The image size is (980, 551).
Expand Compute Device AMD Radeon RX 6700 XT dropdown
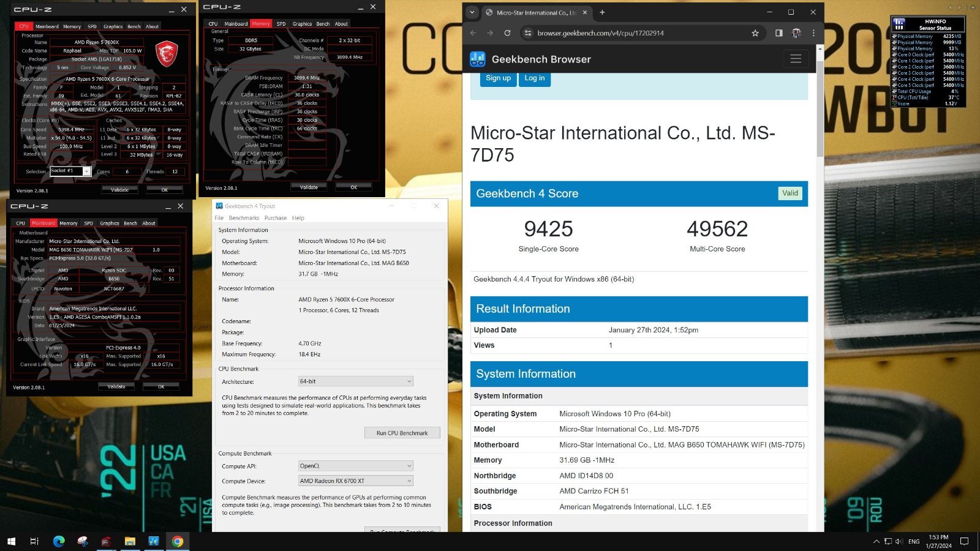coord(356,481)
